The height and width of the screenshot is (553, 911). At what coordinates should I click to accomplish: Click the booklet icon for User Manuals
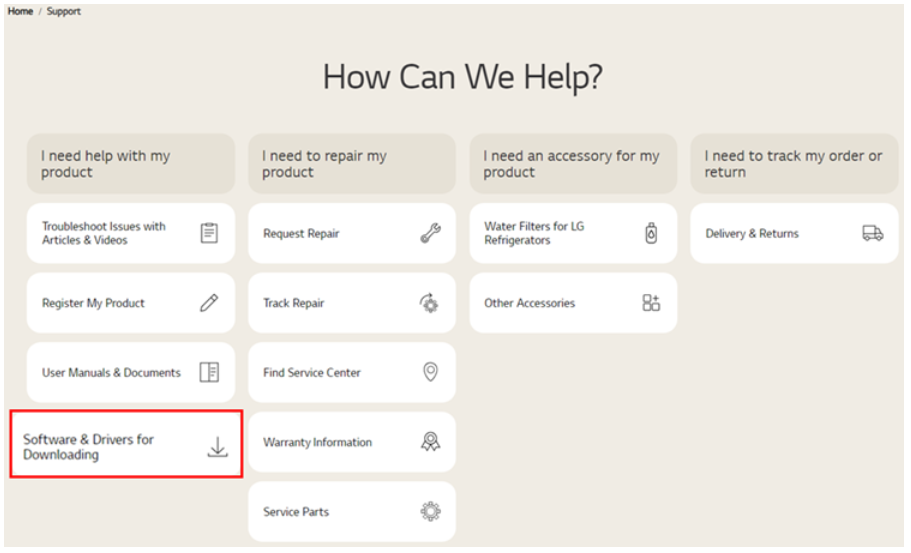209,372
